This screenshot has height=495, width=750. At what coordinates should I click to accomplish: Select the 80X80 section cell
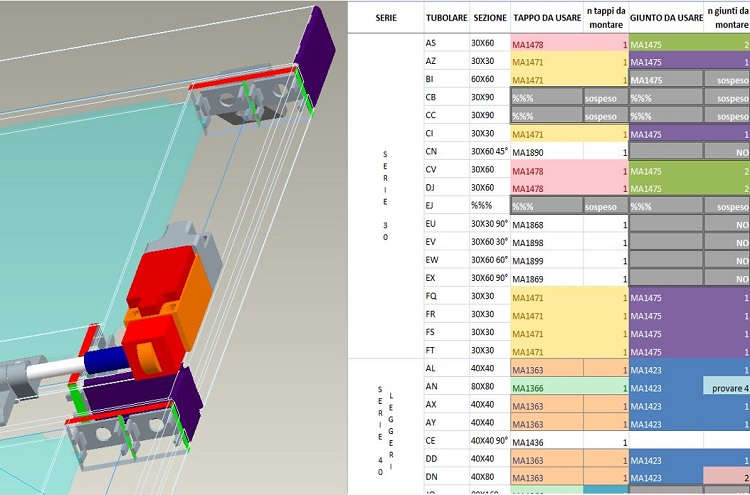tap(490, 386)
